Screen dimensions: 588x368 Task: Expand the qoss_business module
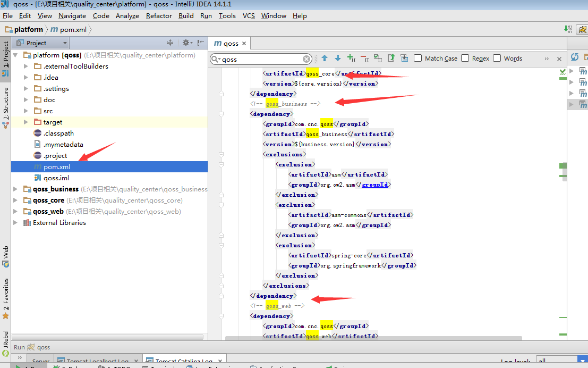pyautogui.click(x=15, y=189)
